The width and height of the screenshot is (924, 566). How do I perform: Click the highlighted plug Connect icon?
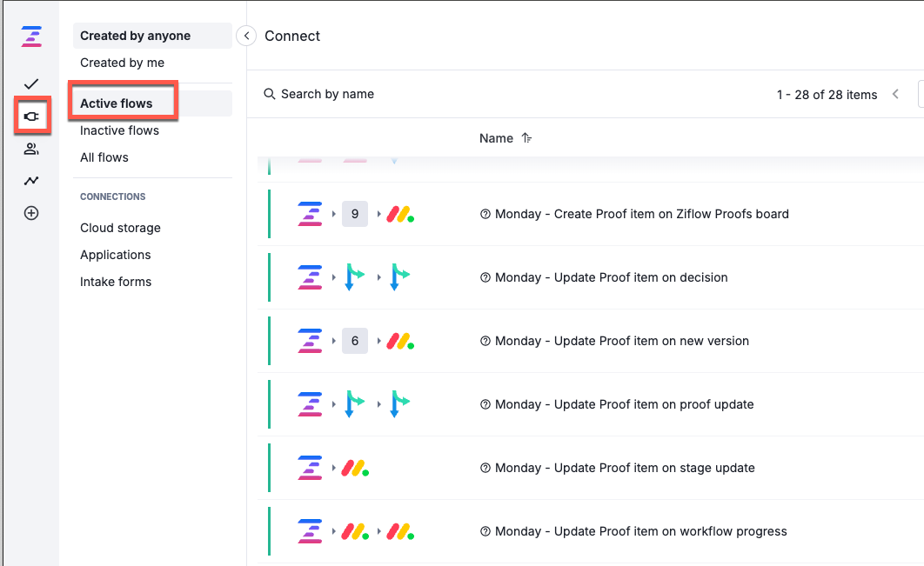point(31,116)
